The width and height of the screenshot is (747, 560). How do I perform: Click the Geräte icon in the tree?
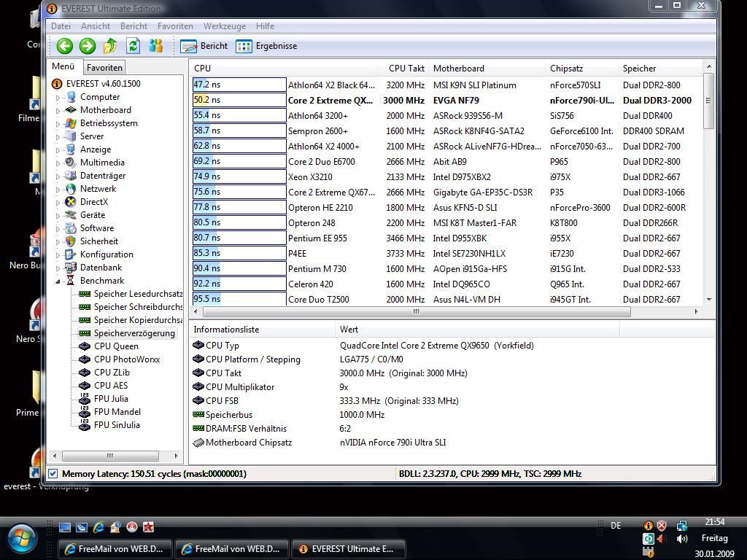(x=71, y=215)
